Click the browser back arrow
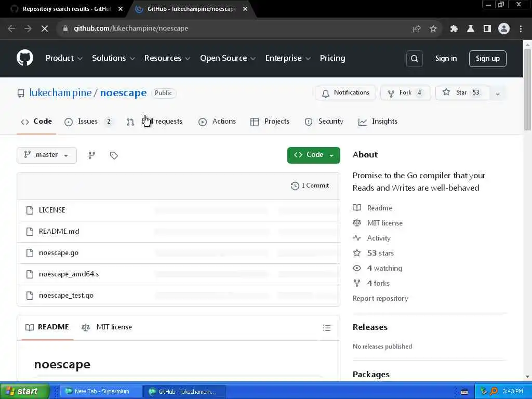This screenshot has height=399, width=532. pos(11,29)
